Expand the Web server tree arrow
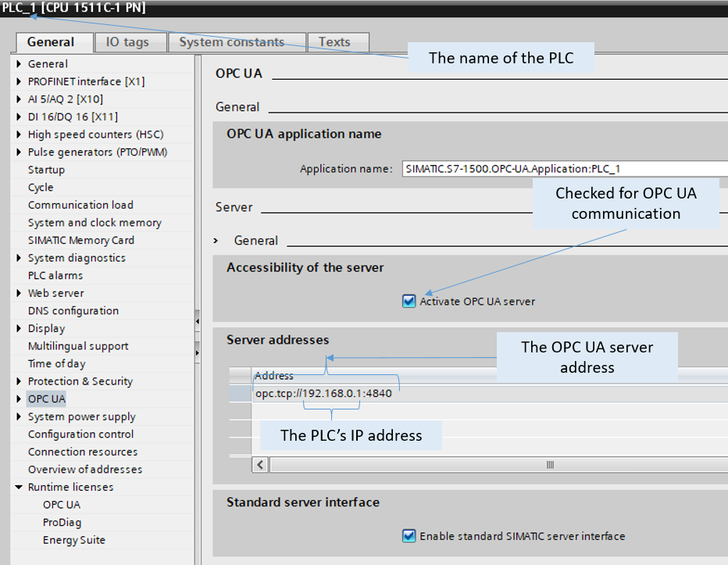This screenshot has width=728, height=565. tap(19, 293)
